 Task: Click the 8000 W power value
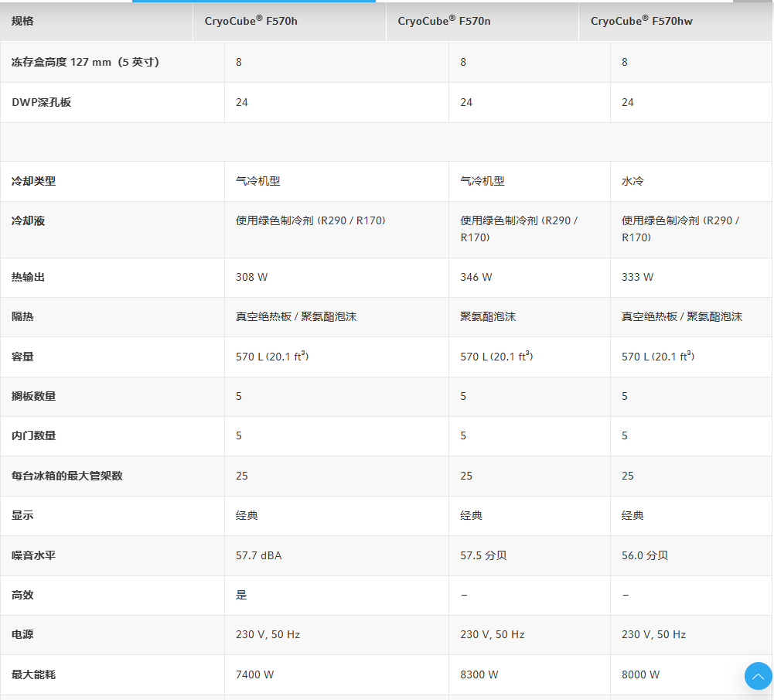point(641,674)
